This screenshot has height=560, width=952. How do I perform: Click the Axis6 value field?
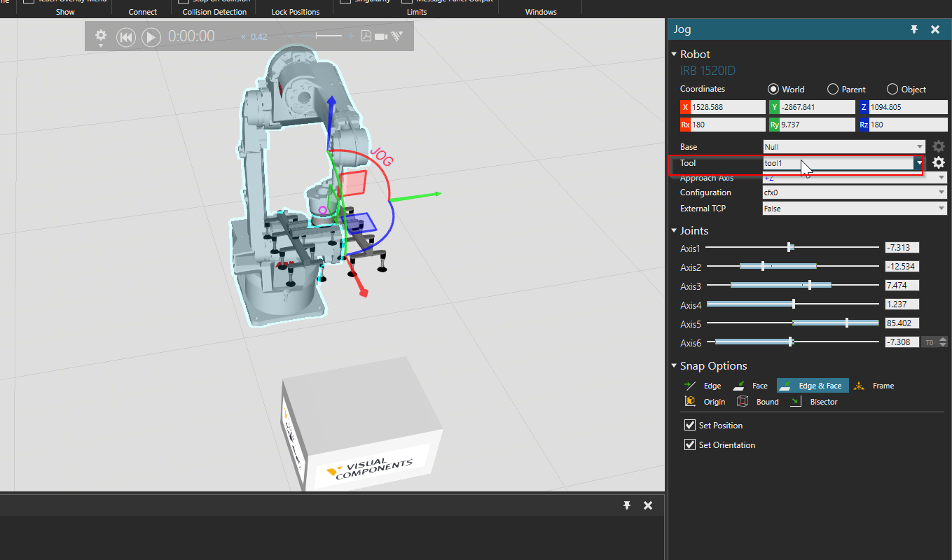[x=902, y=342]
